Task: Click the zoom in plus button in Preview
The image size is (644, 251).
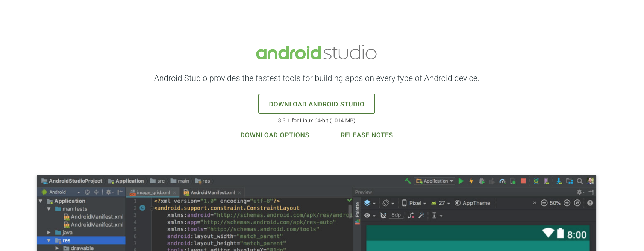Action: 567,203
